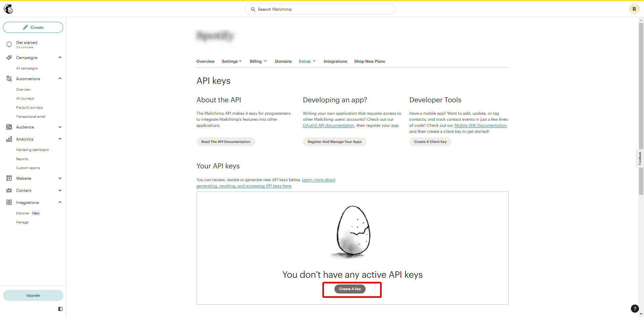Open Reports in the sidebar
This screenshot has height=317, width=644.
tap(22, 159)
